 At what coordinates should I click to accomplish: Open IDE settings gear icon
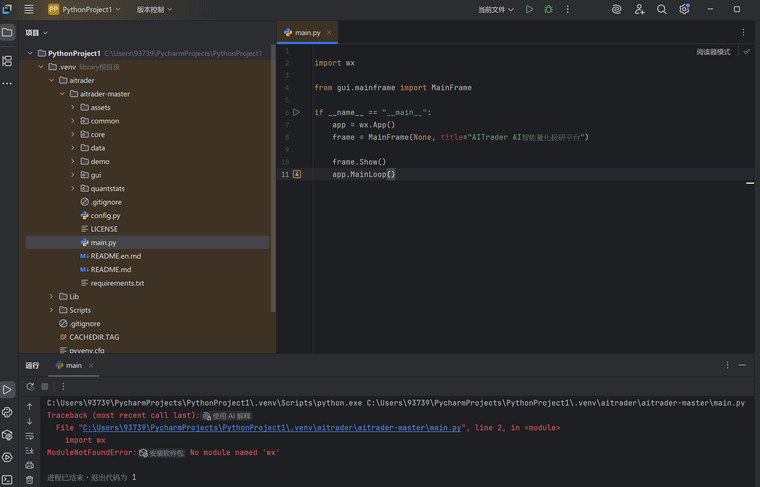point(684,9)
